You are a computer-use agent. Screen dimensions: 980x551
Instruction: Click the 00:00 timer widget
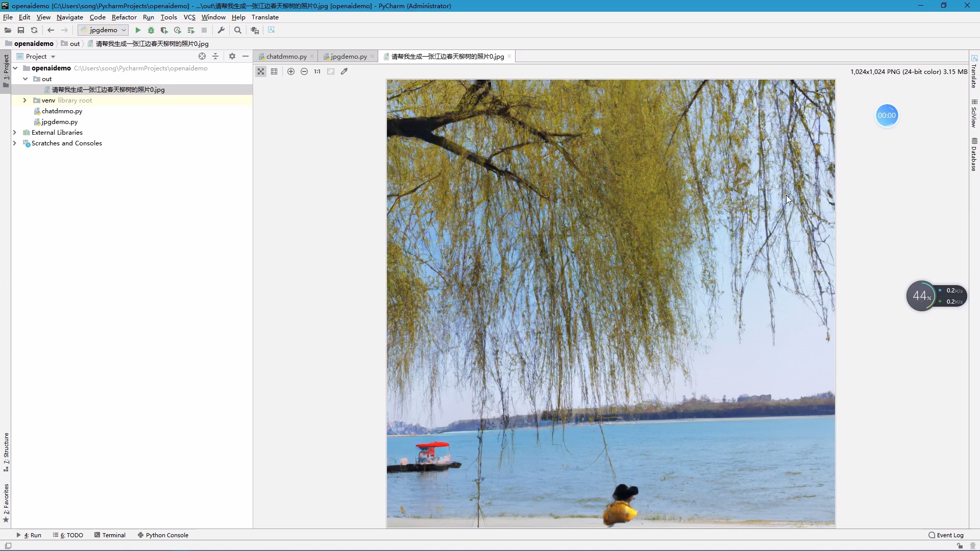[x=887, y=116]
